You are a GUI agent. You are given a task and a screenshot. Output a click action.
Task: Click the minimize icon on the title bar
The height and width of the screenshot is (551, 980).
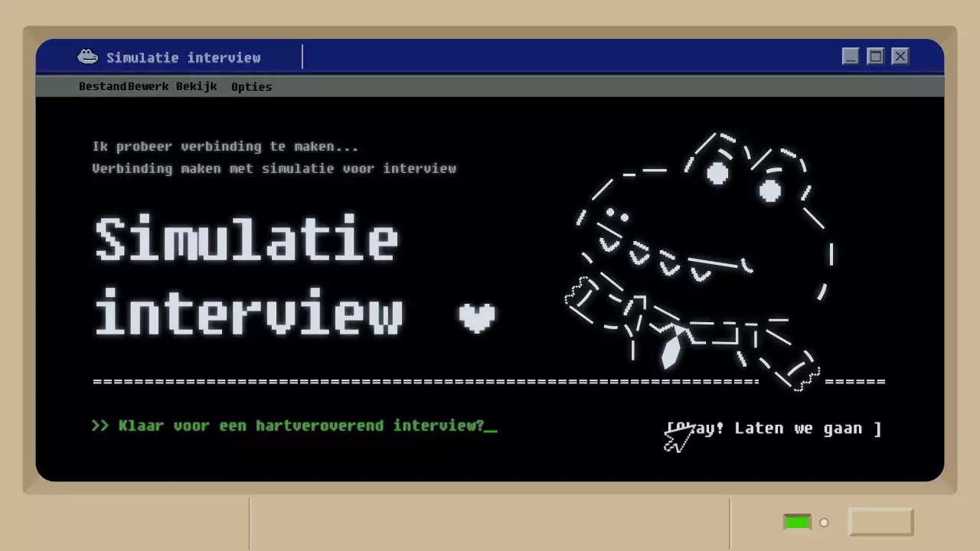coord(851,56)
